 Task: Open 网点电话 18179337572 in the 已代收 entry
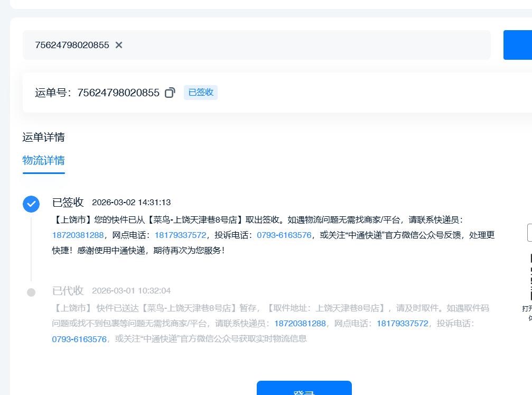(403, 324)
